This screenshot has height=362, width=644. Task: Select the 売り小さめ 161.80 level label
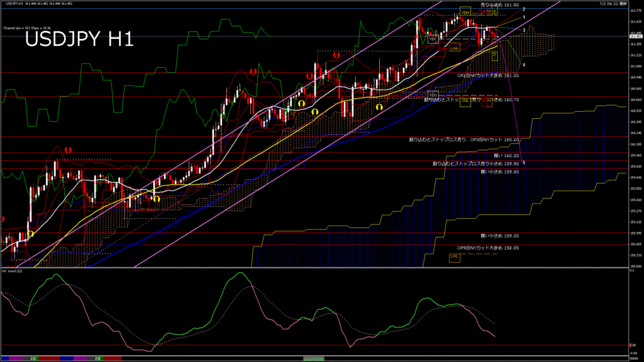coord(500,4)
